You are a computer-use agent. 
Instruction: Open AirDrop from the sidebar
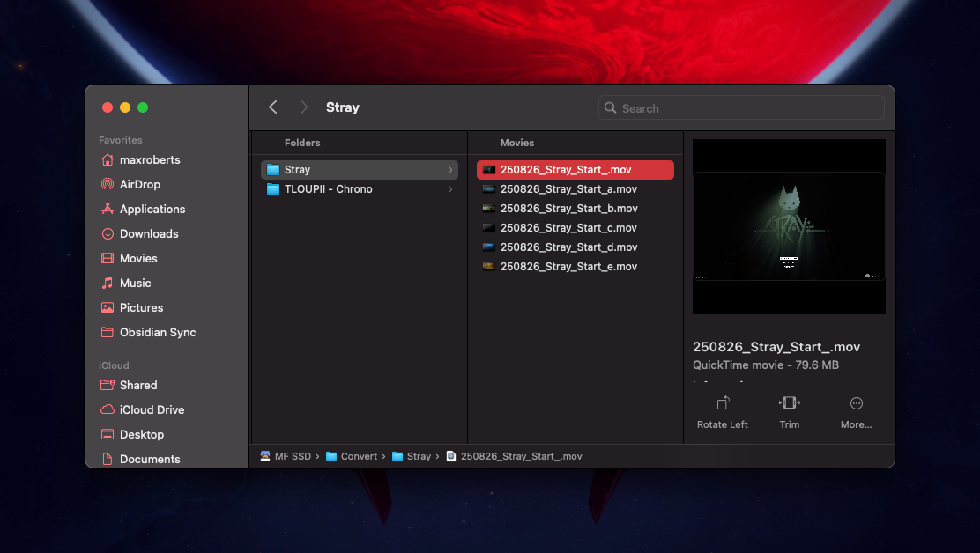(x=141, y=184)
